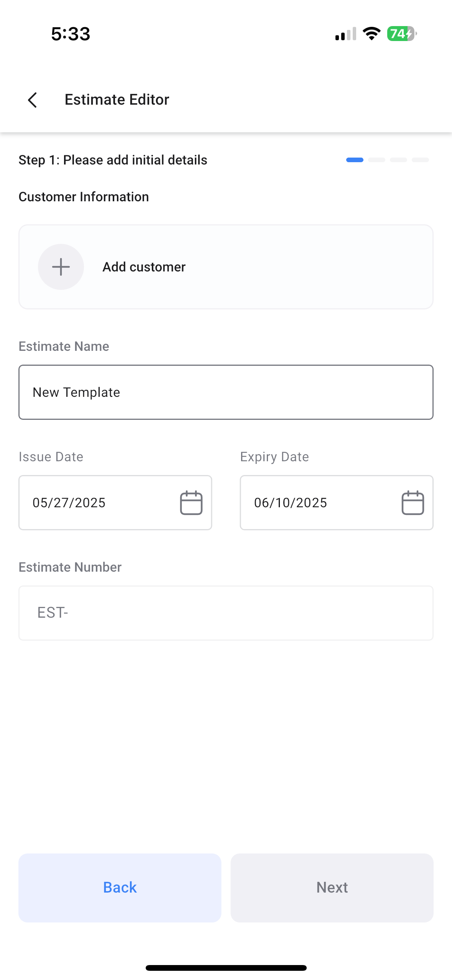Open the Issue Date 05/27/2025 field

click(x=115, y=503)
